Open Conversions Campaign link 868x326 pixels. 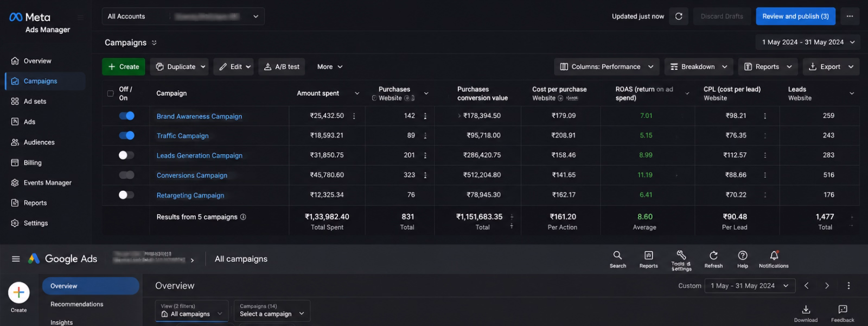click(x=192, y=175)
